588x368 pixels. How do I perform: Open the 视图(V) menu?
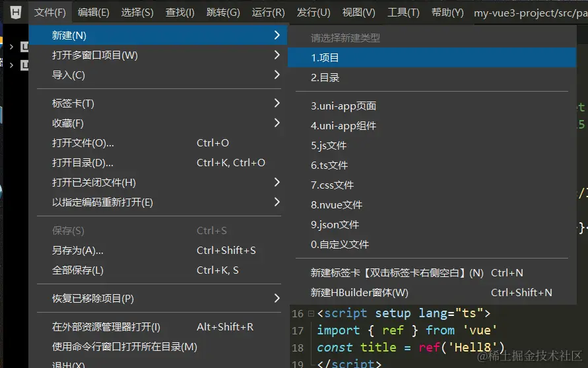tap(358, 13)
